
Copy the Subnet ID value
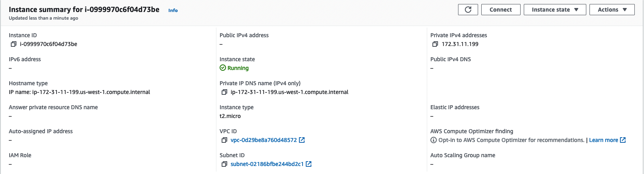(x=224, y=164)
